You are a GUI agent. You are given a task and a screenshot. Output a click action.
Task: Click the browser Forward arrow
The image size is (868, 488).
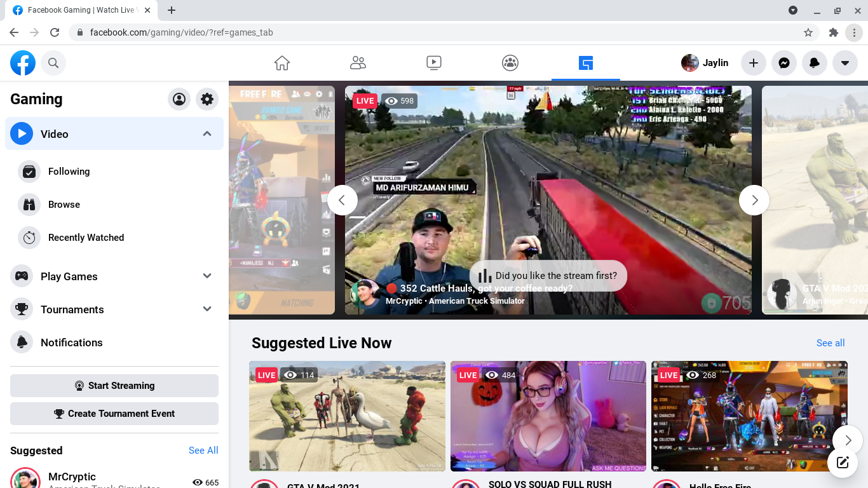(x=34, y=32)
